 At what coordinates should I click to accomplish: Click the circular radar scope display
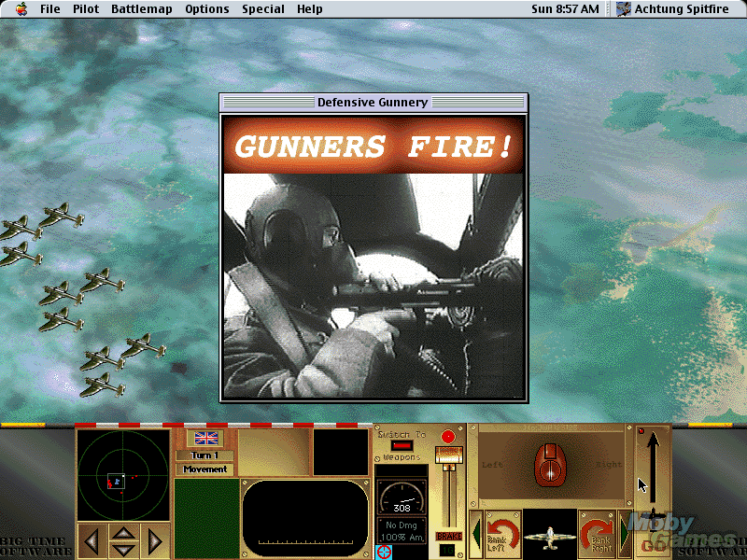pyautogui.click(x=123, y=475)
